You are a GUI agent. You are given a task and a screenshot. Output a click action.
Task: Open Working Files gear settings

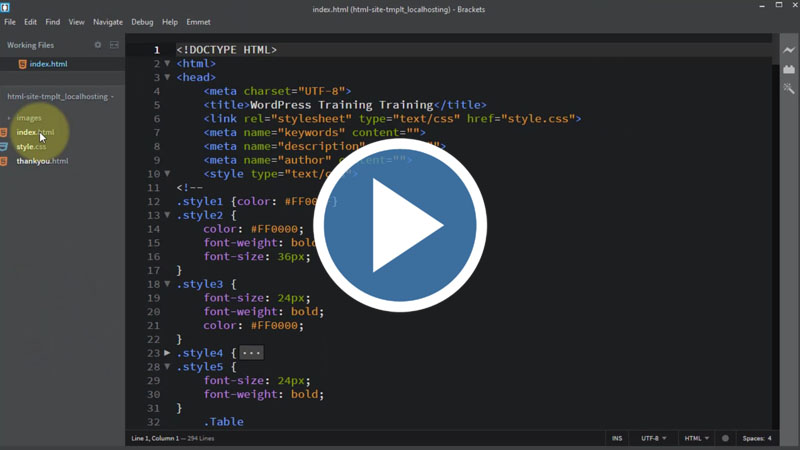(x=98, y=45)
